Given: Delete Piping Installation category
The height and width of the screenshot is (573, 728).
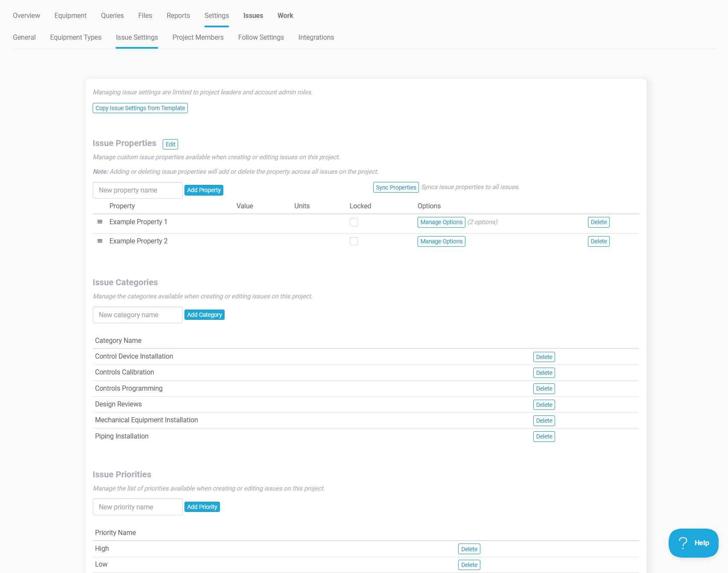Looking at the screenshot, I should 544,436.
